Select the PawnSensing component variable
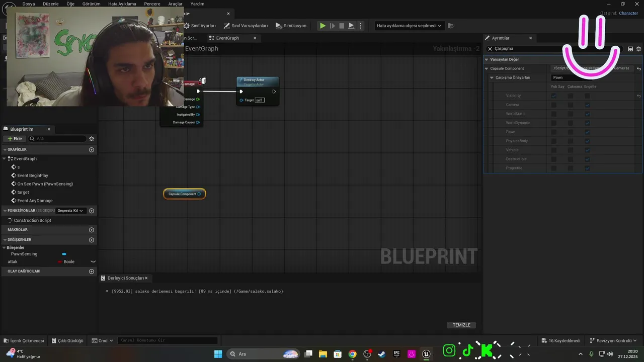 pyautogui.click(x=24, y=254)
